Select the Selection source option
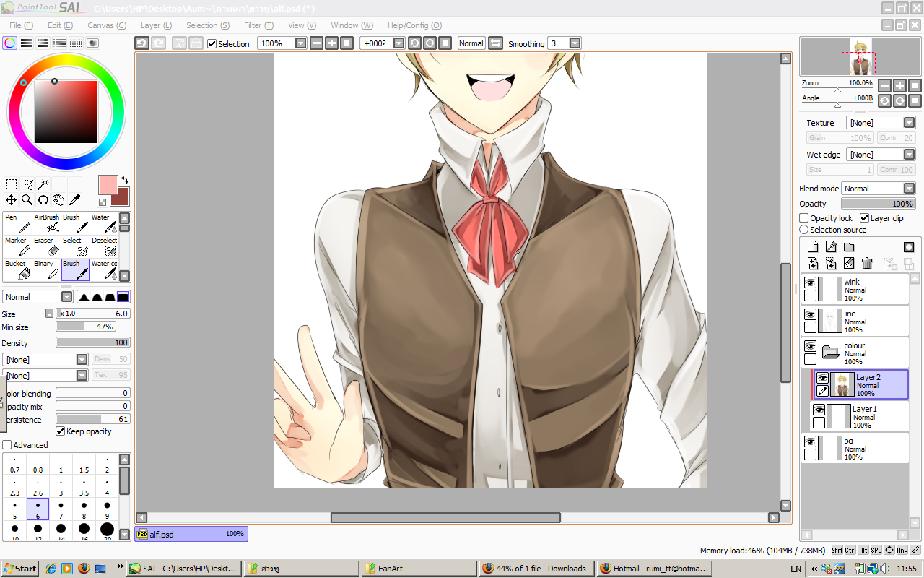The image size is (924, 578). pos(804,230)
